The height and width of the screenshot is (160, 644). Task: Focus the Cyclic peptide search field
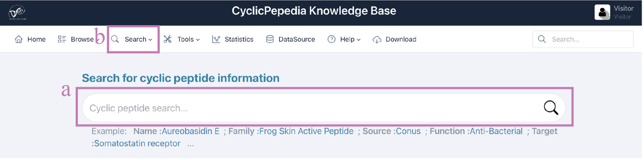(324, 108)
